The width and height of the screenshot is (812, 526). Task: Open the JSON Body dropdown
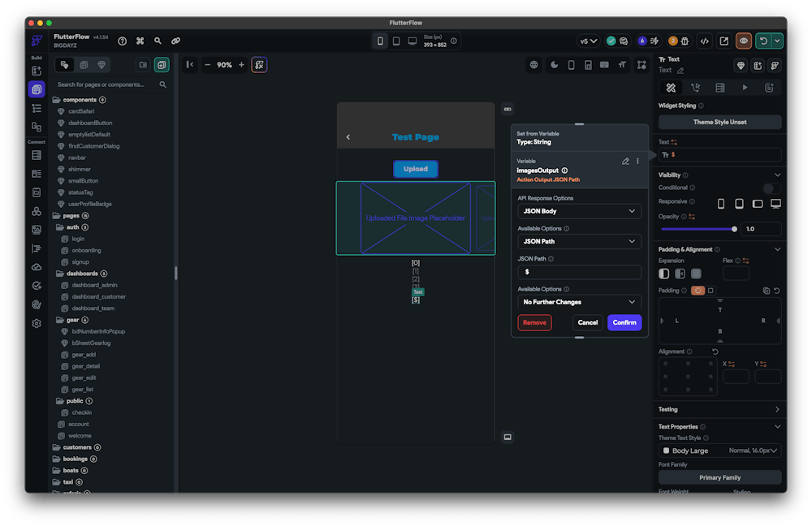[x=579, y=211]
